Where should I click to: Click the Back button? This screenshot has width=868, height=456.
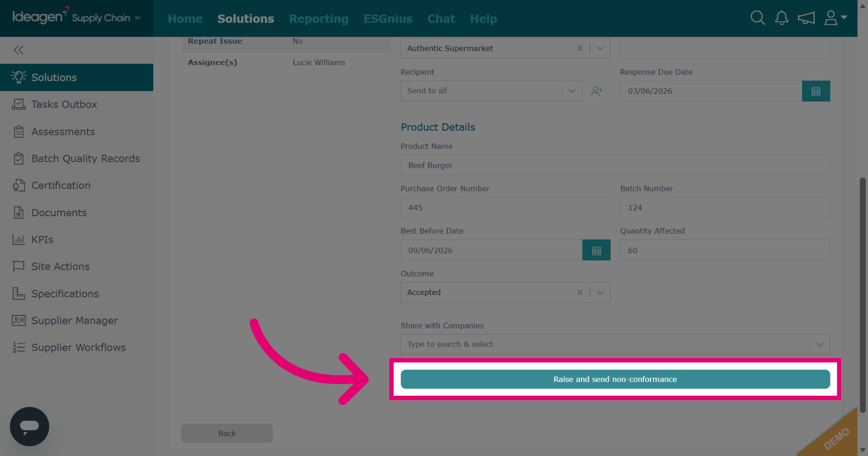point(227,433)
